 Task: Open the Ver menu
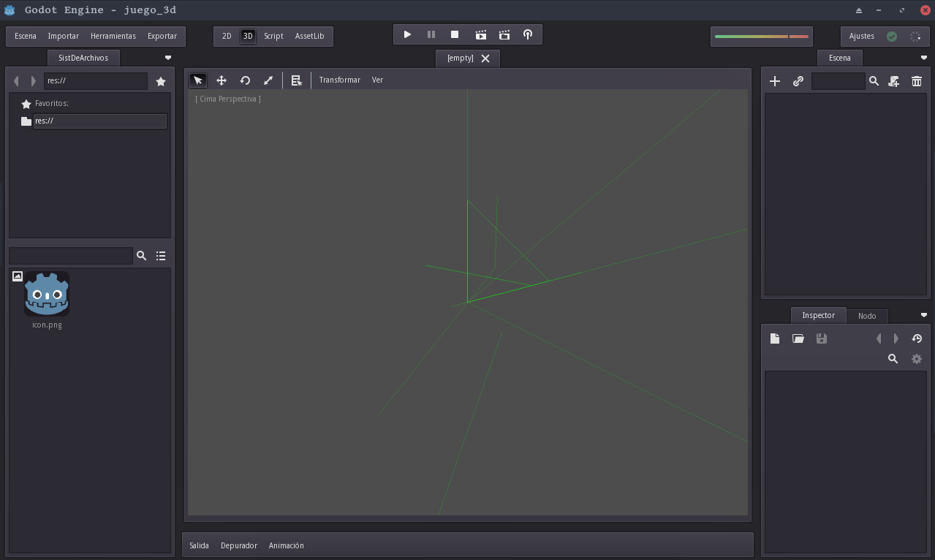(377, 80)
